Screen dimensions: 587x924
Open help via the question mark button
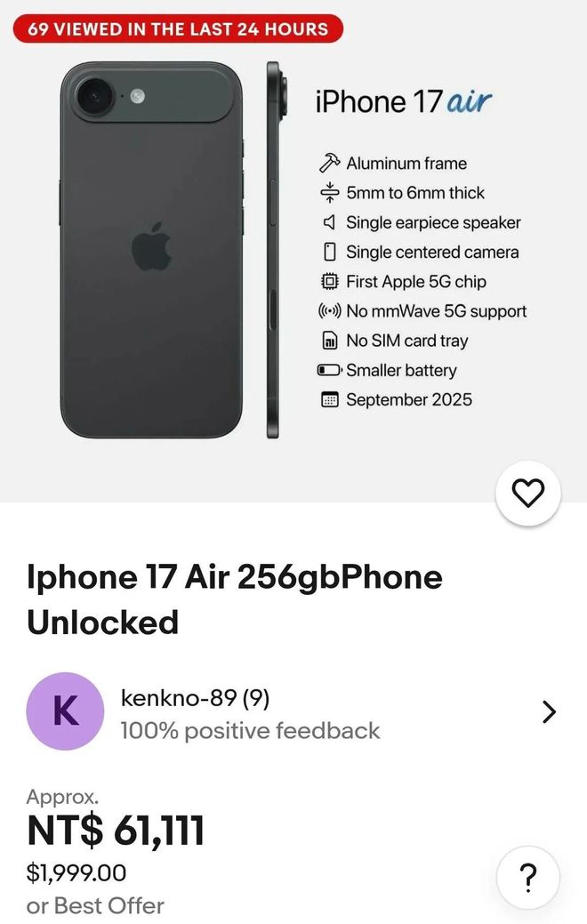(x=528, y=878)
